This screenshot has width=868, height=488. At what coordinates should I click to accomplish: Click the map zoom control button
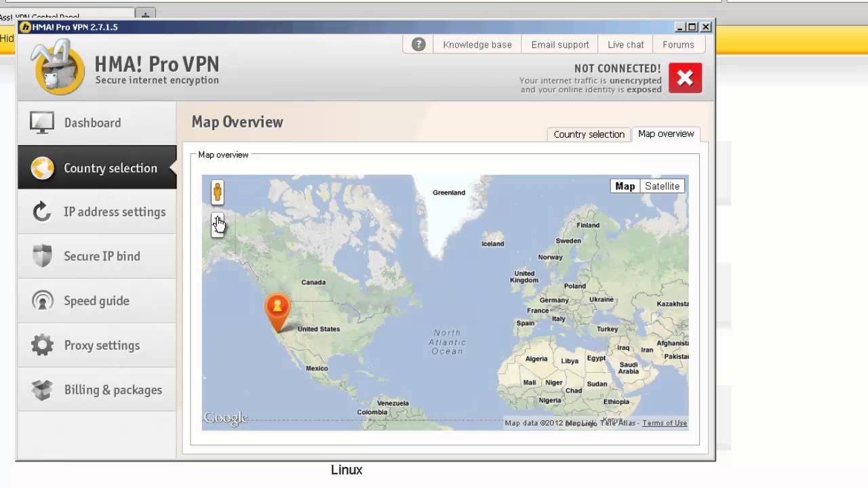pyautogui.click(x=218, y=224)
